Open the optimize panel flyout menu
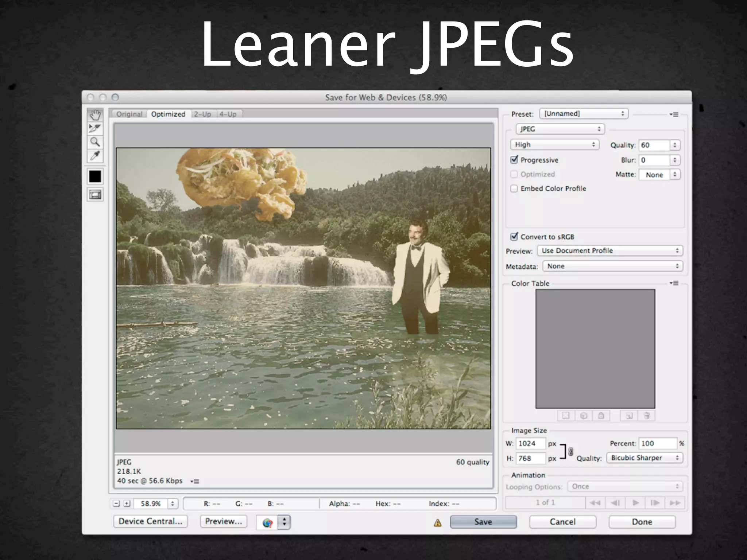The width and height of the screenshot is (747, 560). point(674,114)
